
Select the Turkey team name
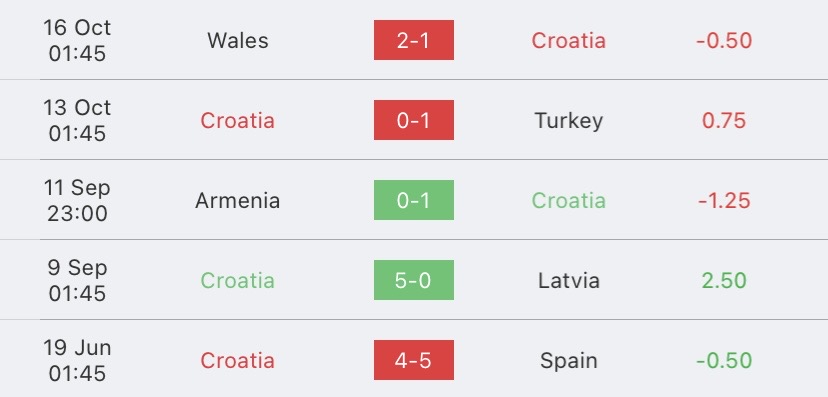[569, 121]
